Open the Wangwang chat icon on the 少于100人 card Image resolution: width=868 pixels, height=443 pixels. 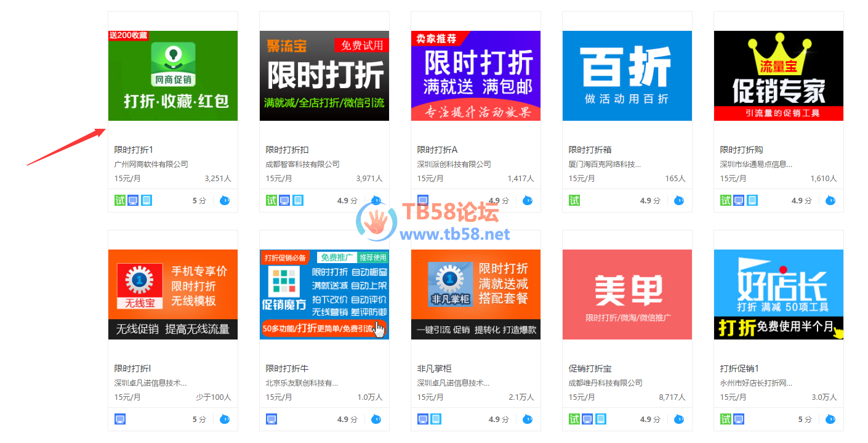click(x=225, y=419)
